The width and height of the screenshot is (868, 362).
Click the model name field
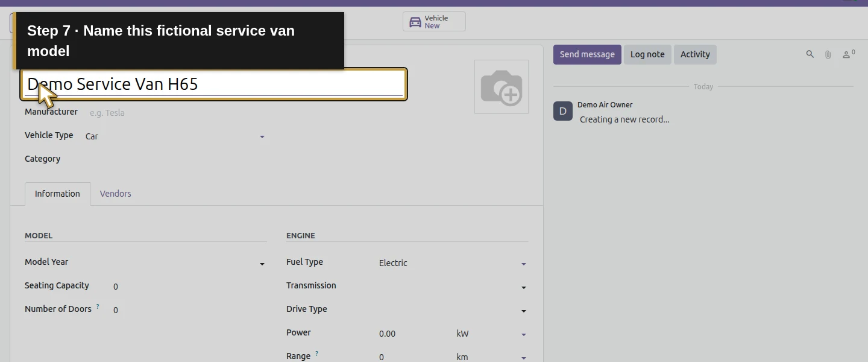(x=214, y=84)
